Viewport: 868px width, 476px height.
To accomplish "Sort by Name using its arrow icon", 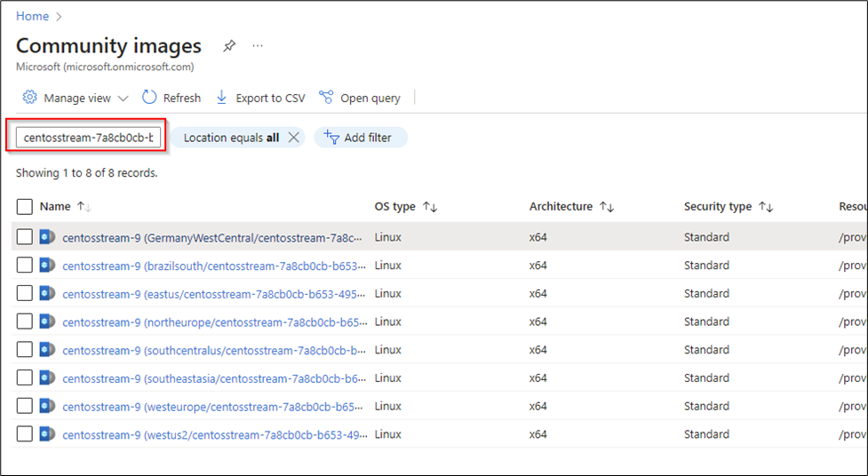I will pyautogui.click(x=84, y=206).
